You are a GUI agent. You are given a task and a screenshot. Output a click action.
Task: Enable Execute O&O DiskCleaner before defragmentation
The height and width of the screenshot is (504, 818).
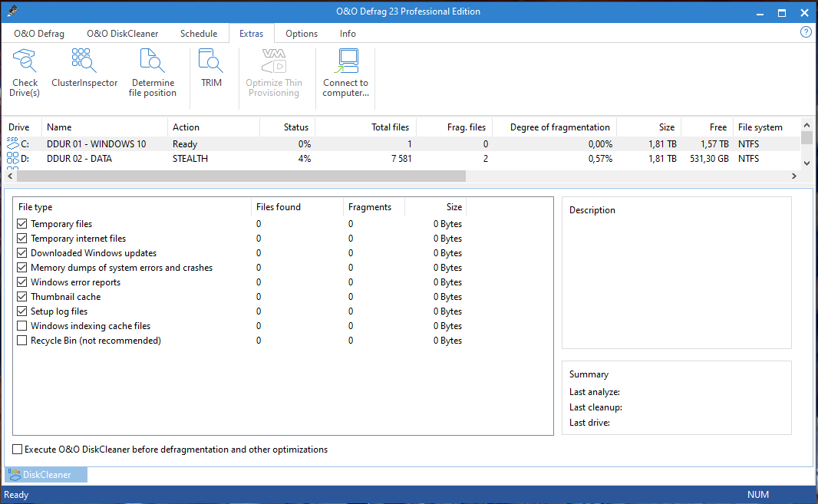click(18, 450)
